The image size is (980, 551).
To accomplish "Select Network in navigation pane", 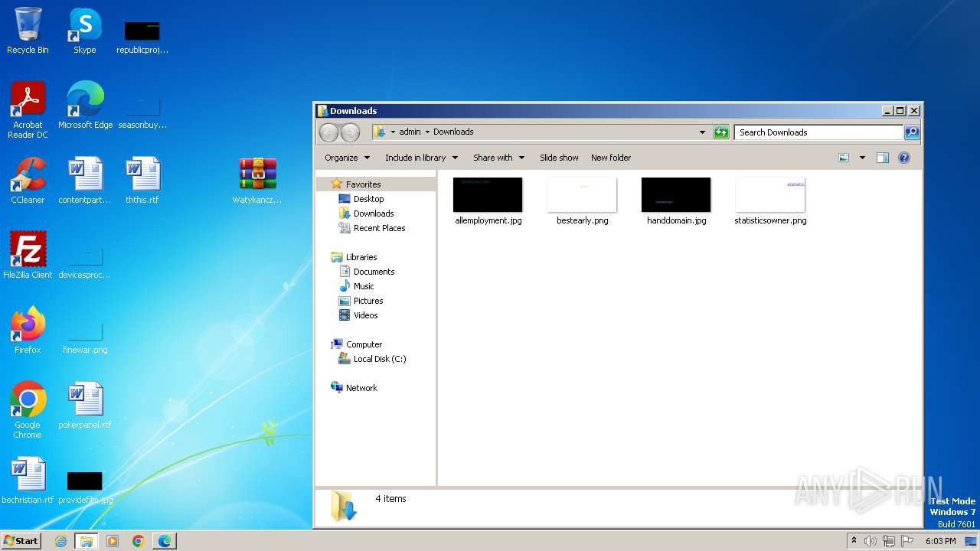I will click(x=361, y=388).
